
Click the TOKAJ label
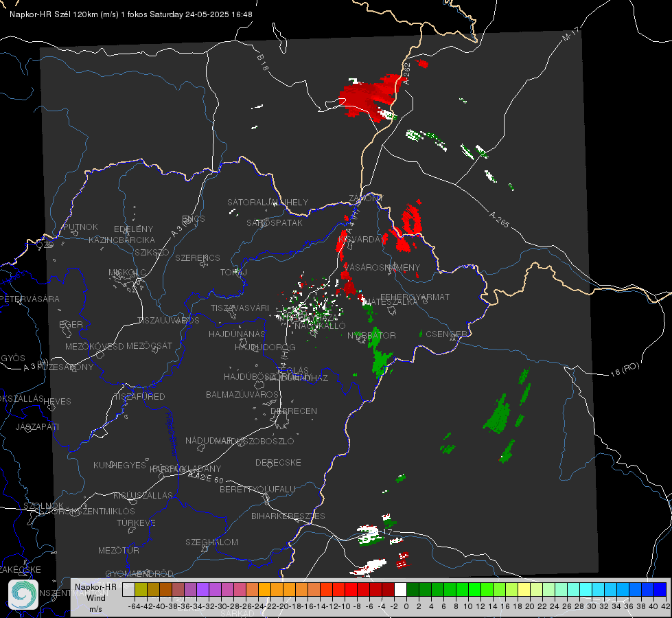click(233, 273)
